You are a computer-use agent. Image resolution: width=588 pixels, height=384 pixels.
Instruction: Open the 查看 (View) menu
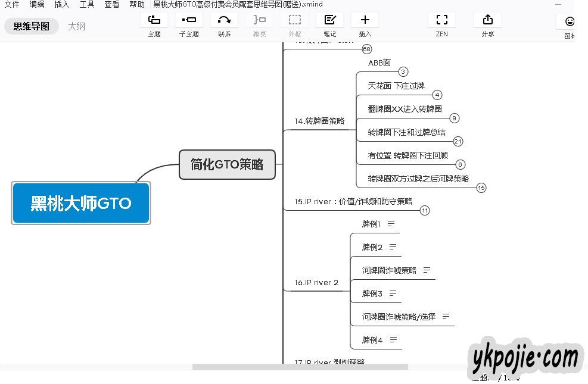coord(112,4)
